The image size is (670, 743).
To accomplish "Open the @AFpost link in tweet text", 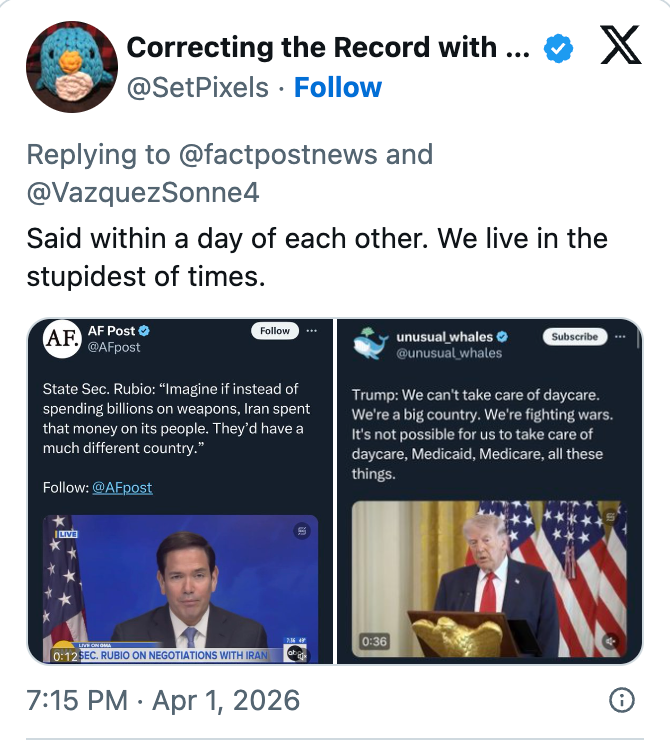I will point(122,487).
